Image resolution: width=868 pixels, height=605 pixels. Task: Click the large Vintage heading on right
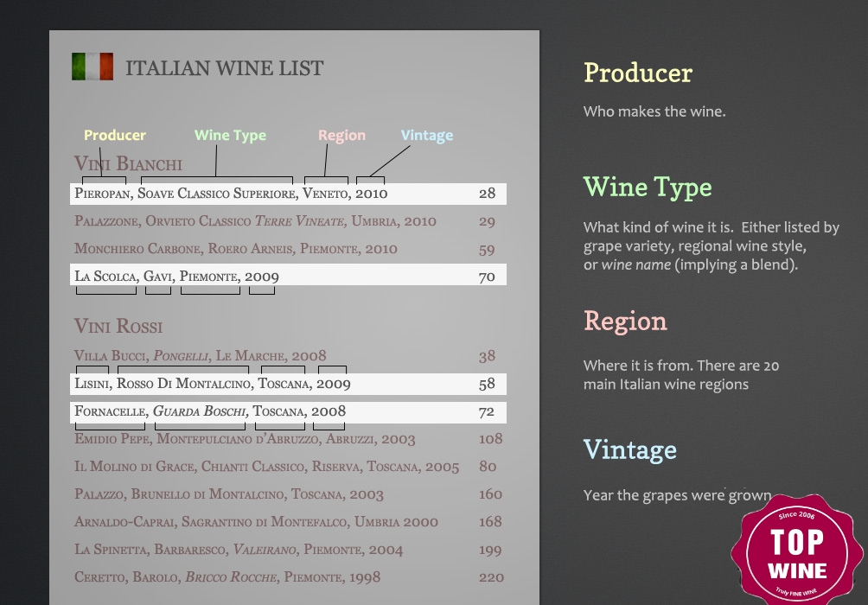pyautogui.click(x=630, y=450)
